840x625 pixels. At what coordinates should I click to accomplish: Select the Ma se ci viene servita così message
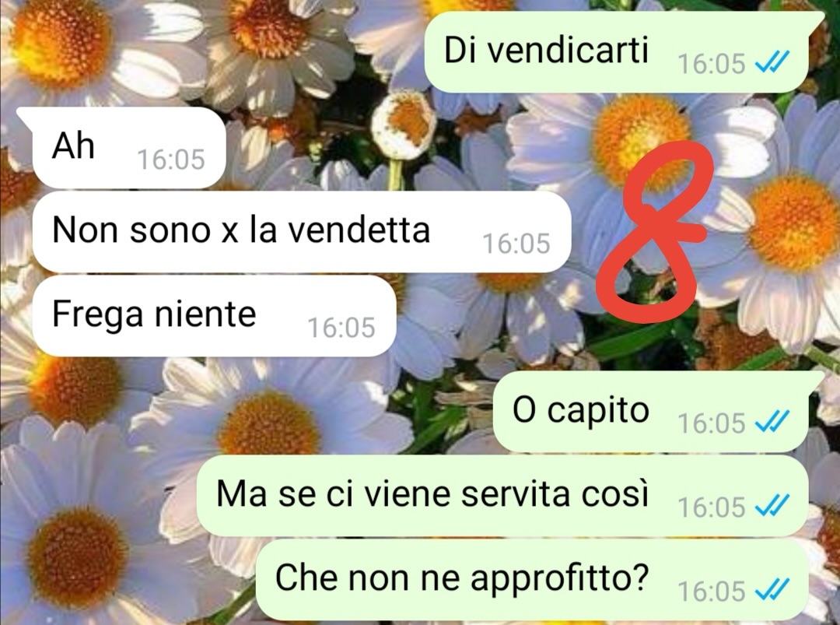(x=502, y=495)
